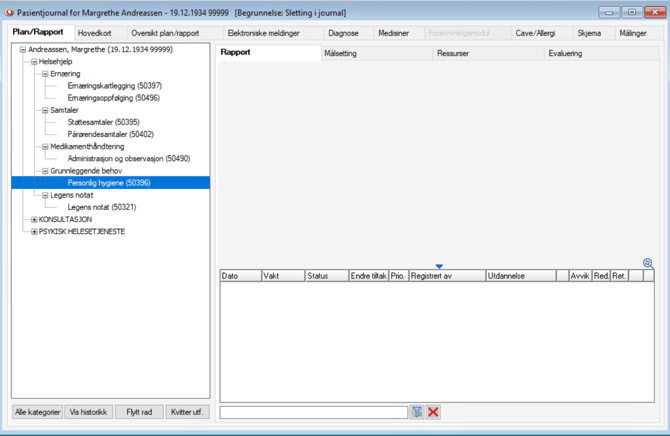
Task: Expand the KONSULTASJON tree node
Action: (35, 219)
